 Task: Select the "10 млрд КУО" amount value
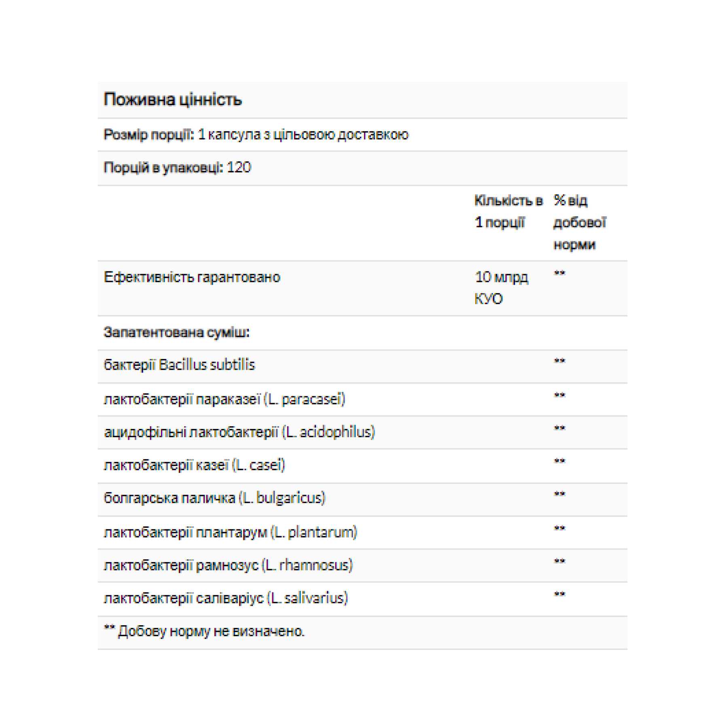point(501,288)
